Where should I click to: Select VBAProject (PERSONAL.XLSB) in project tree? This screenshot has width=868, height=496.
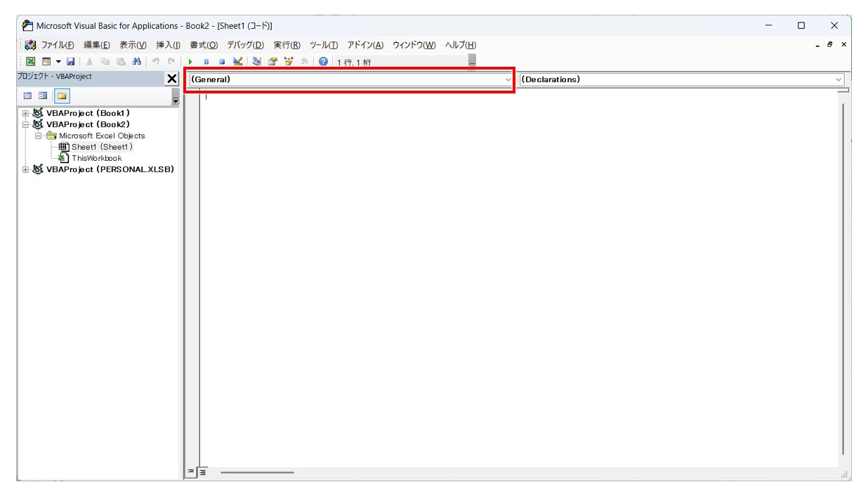[110, 169]
